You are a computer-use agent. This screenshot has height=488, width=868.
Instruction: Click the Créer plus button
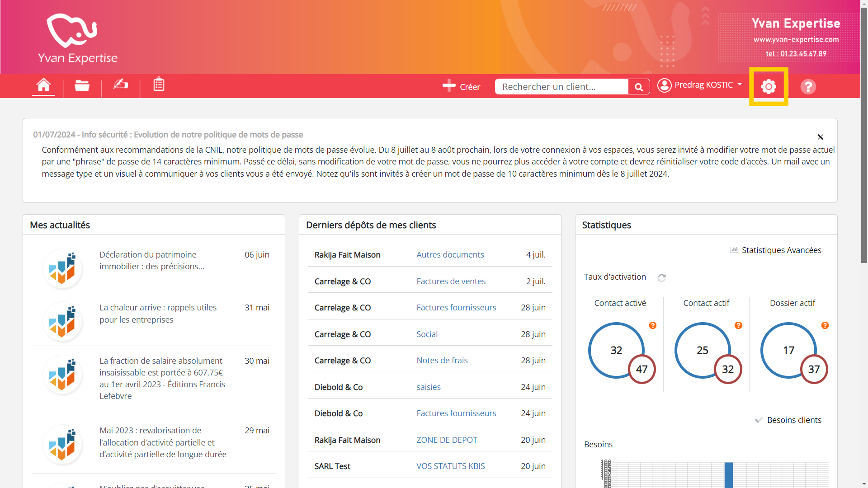coord(461,86)
